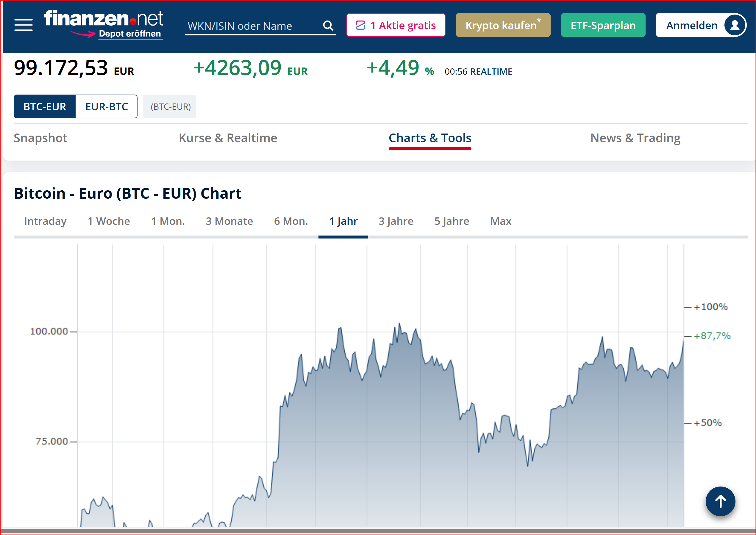Click the Bitcoin - Euro (BTC - EUR) Chart heading
This screenshot has width=756, height=535.
128,193
